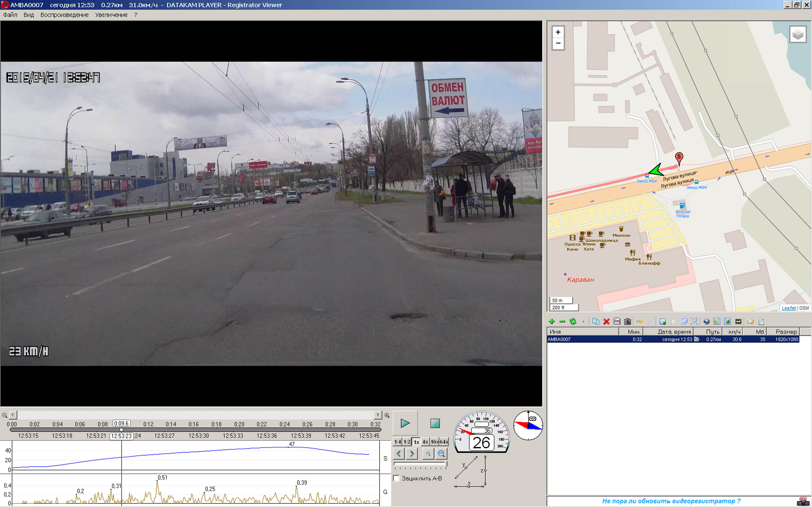Viewport: 812px width, 507px height.
Task: Click the open folder icon in toolbar
Action: pos(751,322)
